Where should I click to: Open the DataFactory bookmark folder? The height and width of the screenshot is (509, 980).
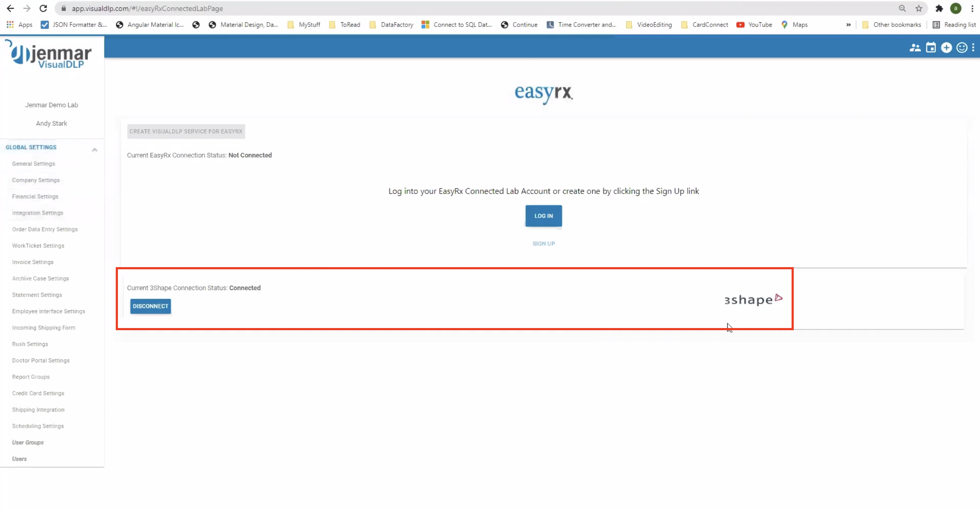click(391, 25)
